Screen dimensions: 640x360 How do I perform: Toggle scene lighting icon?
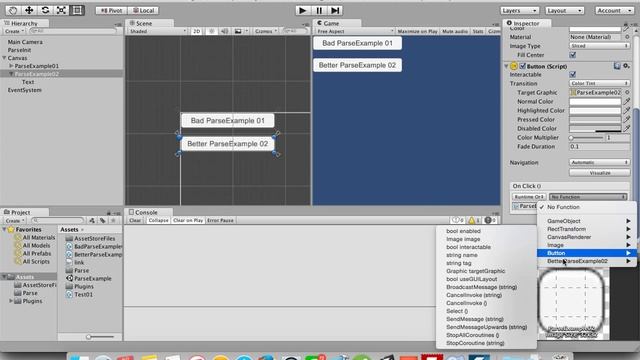(211, 31)
